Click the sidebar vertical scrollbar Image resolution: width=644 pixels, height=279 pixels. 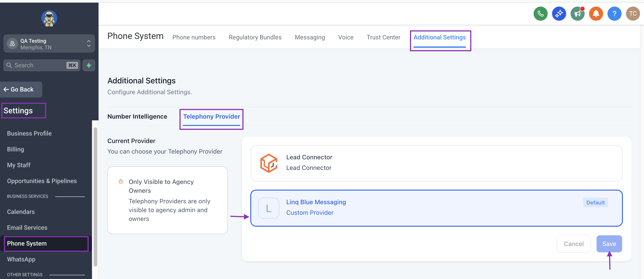(x=95, y=197)
